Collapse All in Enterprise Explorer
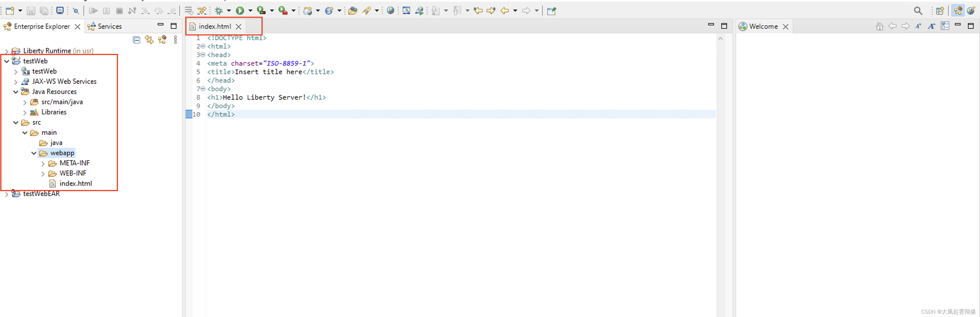 coord(136,40)
